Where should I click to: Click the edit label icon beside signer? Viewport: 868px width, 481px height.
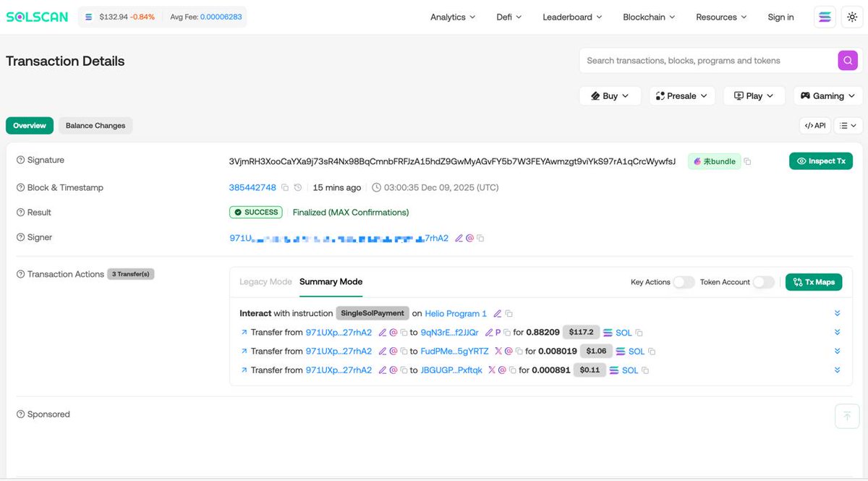(459, 238)
